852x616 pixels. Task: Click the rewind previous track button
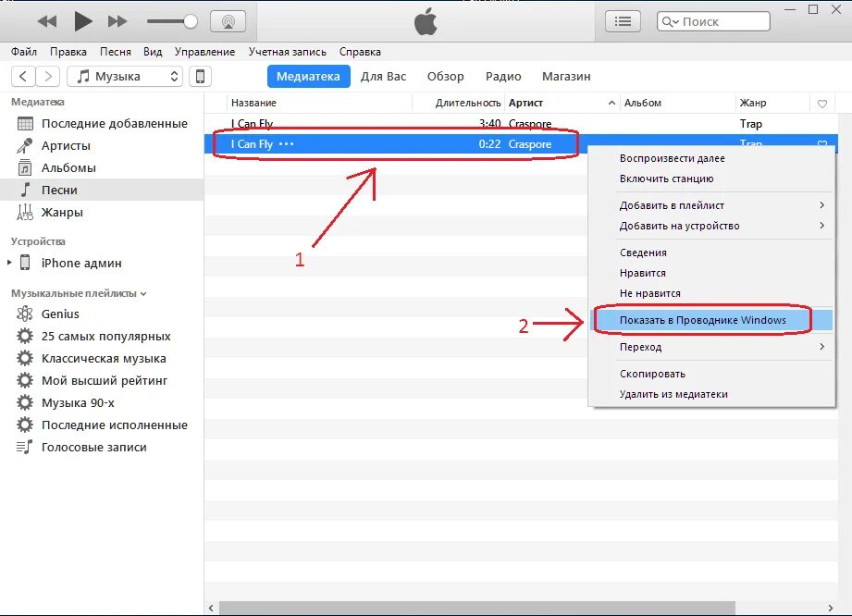point(47,21)
